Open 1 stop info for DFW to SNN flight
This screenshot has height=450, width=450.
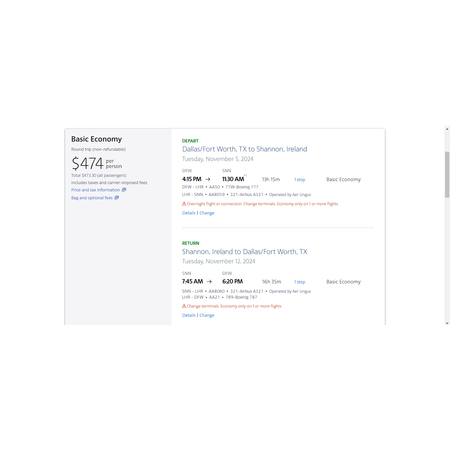pyautogui.click(x=299, y=180)
